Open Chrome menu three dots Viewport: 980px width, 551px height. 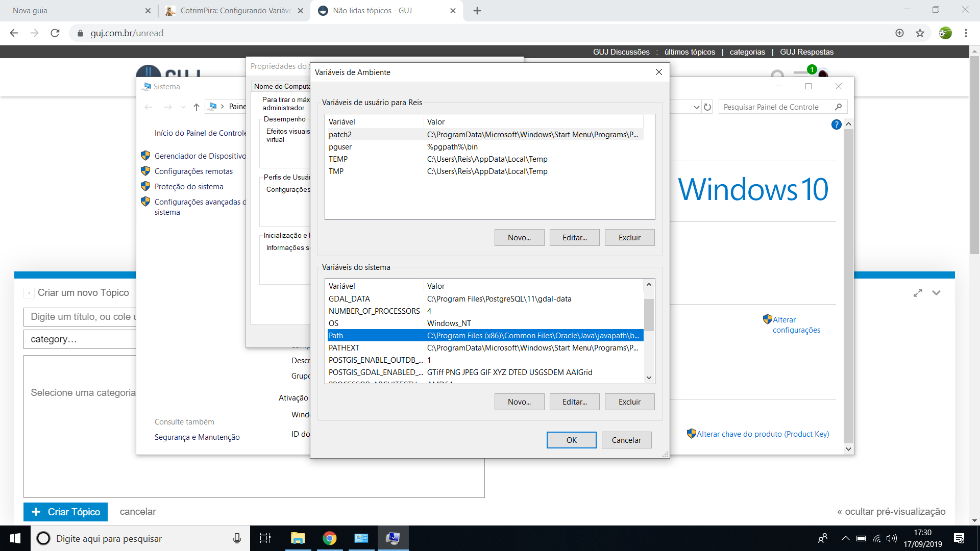tap(966, 33)
